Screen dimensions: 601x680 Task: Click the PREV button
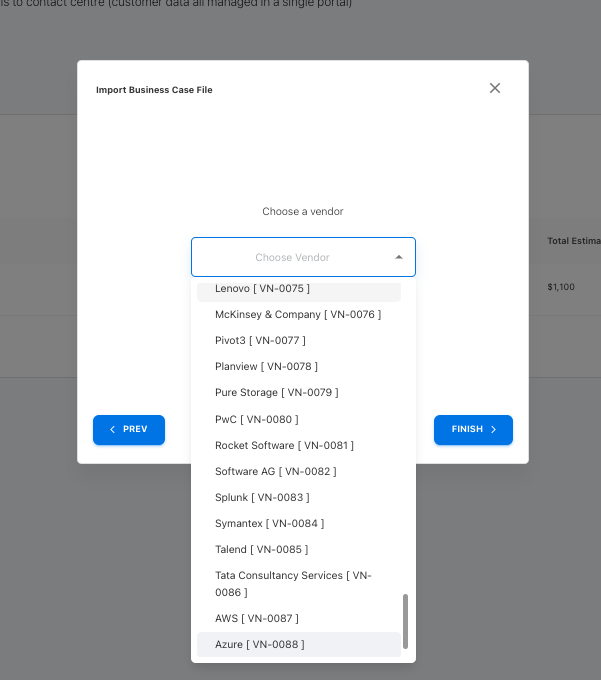point(129,429)
